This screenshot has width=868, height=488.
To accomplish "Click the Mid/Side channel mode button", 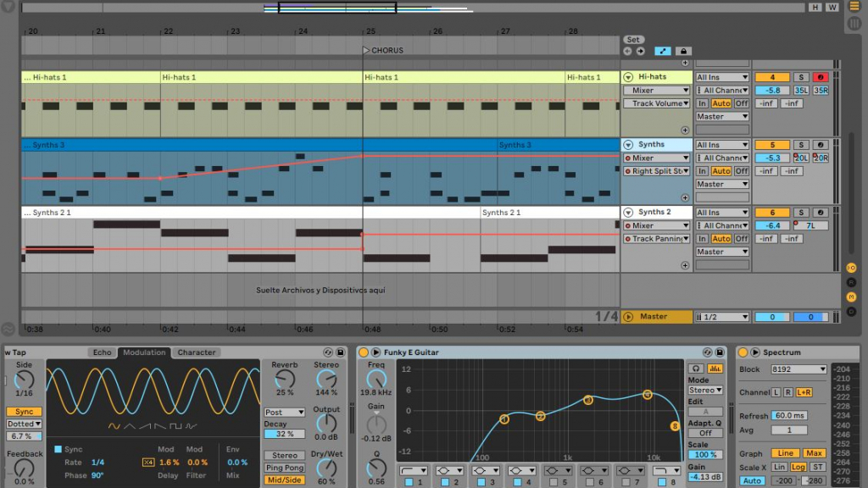I will coord(285,480).
